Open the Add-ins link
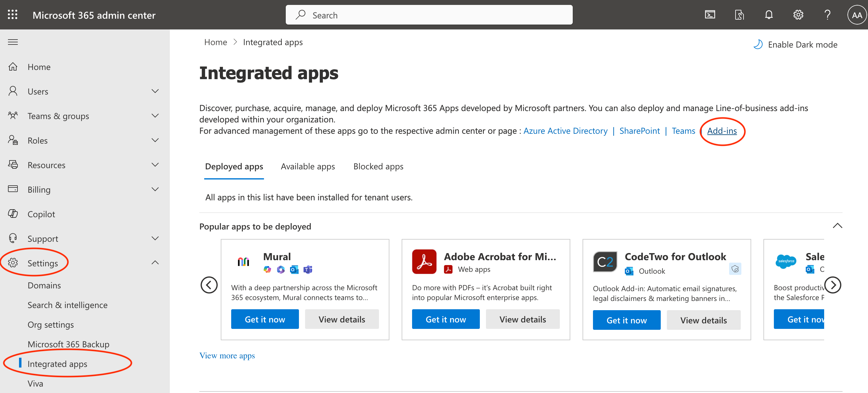 click(721, 131)
